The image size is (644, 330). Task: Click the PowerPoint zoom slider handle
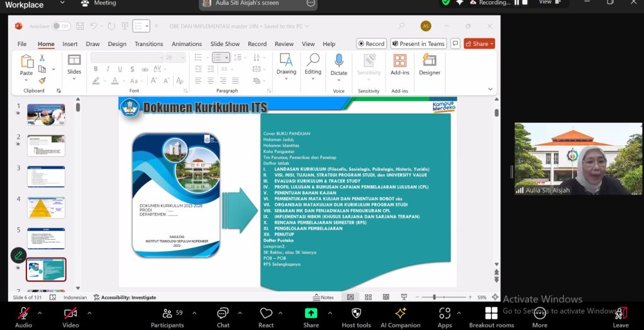click(x=434, y=297)
